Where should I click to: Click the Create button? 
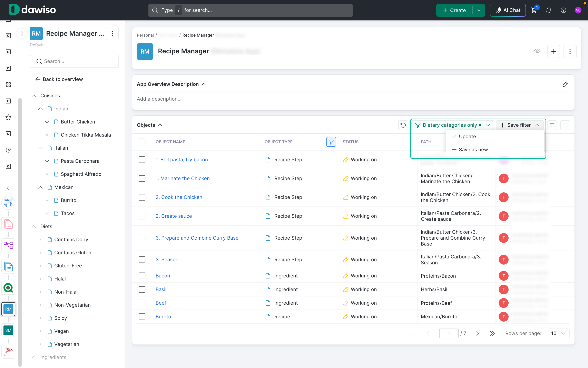pyautogui.click(x=454, y=10)
